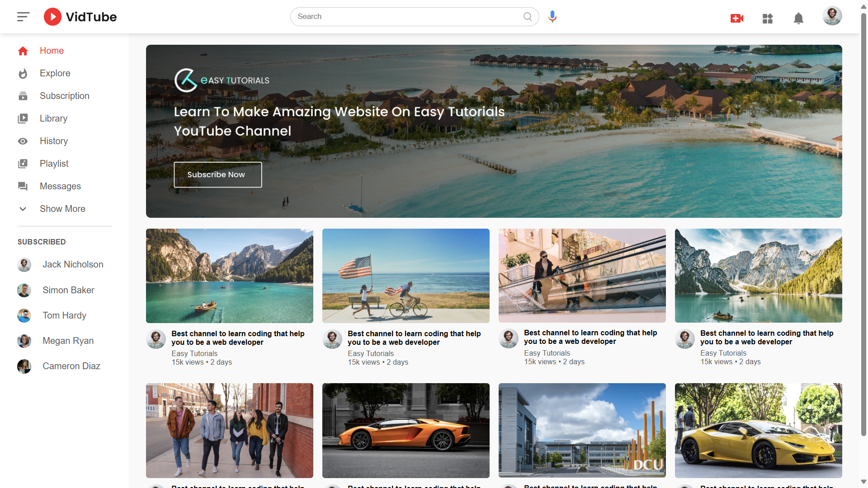Viewport: 868px width, 488px height.
Task: Click the VidTube play logo
Action: point(80,17)
